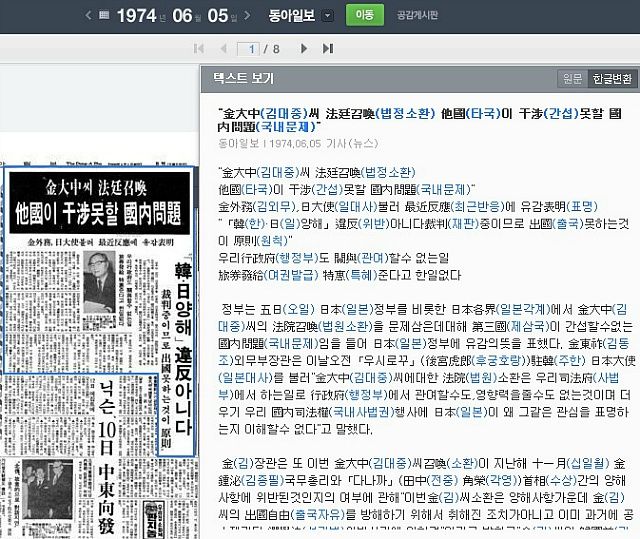Image resolution: width=640 pixels, height=539 pixels.
Task: Click the article headline in text panel
Action: tap(420, 120)
